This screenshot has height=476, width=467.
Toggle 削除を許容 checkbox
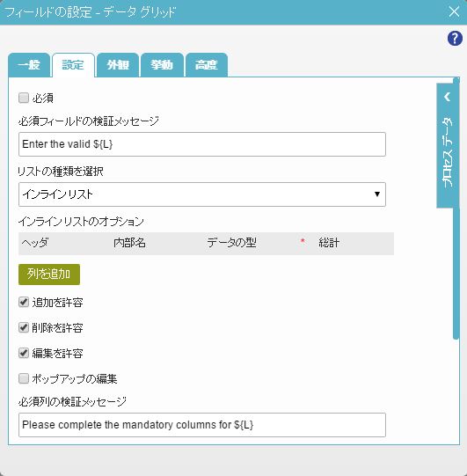(24, 328)
